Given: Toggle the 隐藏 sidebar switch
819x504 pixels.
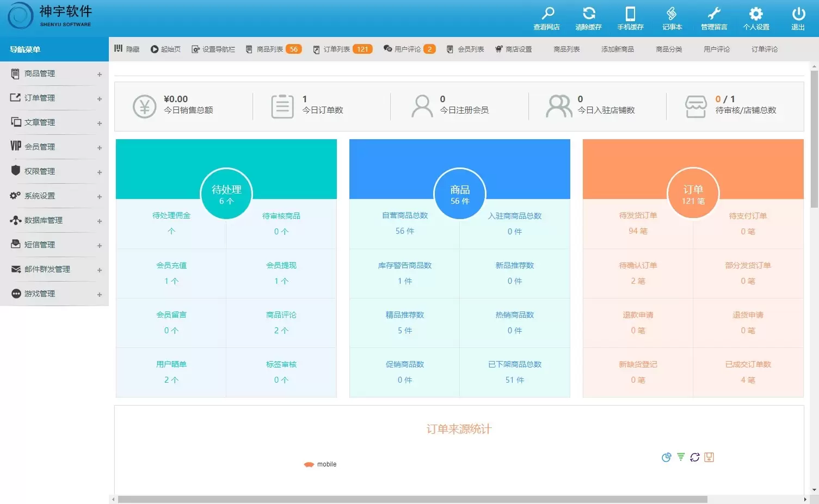Looking at the screenshot, I should 127,49.
